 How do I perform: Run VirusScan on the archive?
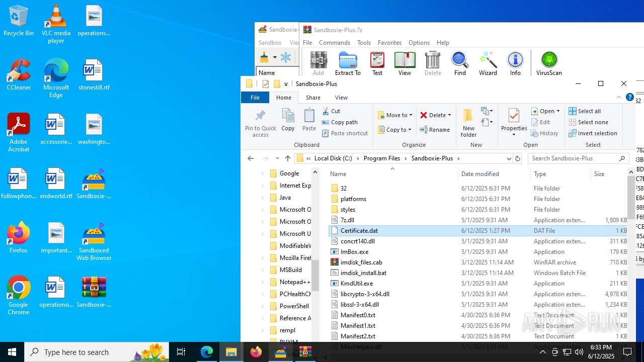tap(549, 63)
